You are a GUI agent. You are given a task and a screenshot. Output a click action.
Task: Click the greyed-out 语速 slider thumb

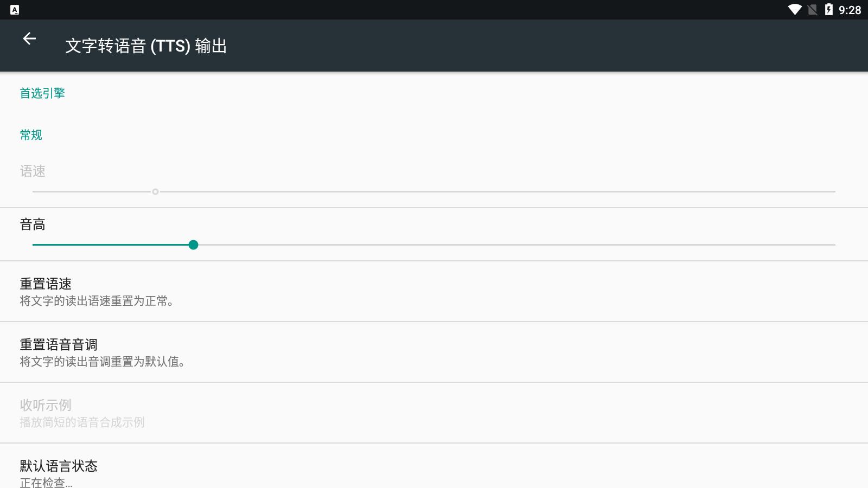pyautogui.click(x=155, y=191)
